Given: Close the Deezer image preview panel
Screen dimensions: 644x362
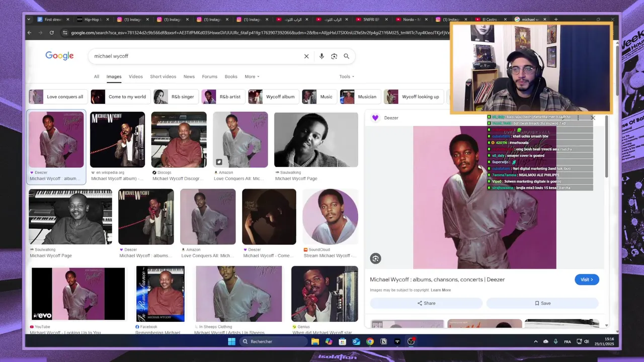Looking at the screenshot, I should point(593,118).
